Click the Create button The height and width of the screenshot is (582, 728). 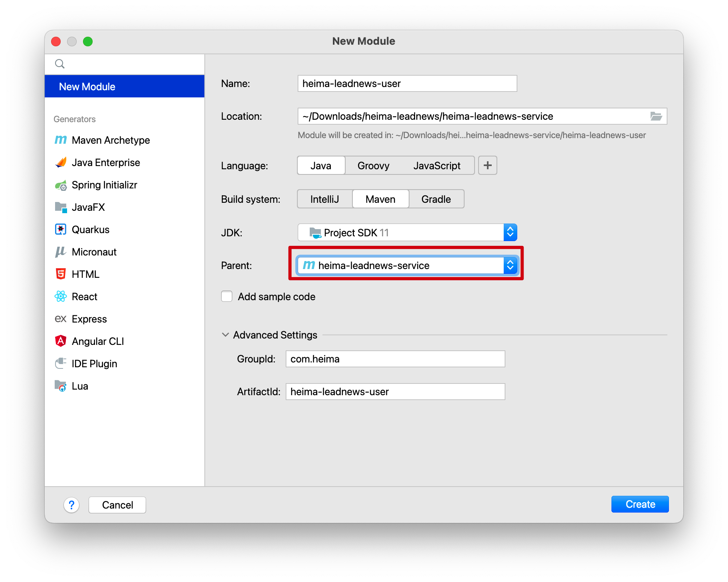click(640, 504)
